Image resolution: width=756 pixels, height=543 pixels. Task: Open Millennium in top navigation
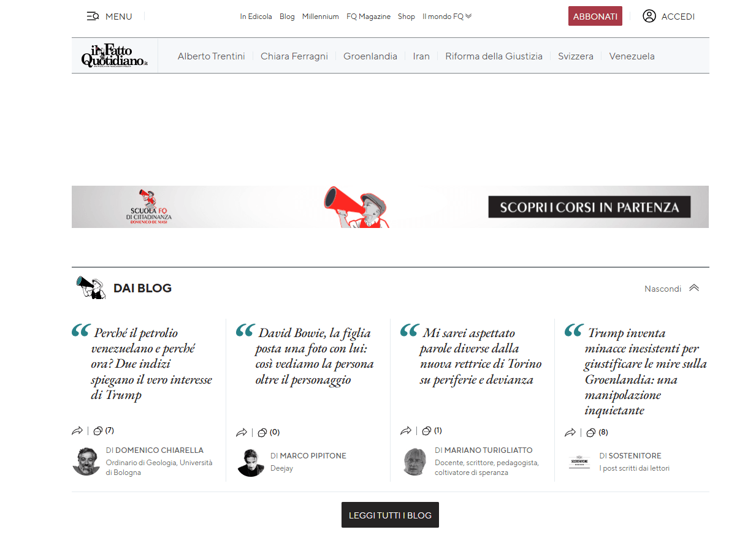pos(320,17)
